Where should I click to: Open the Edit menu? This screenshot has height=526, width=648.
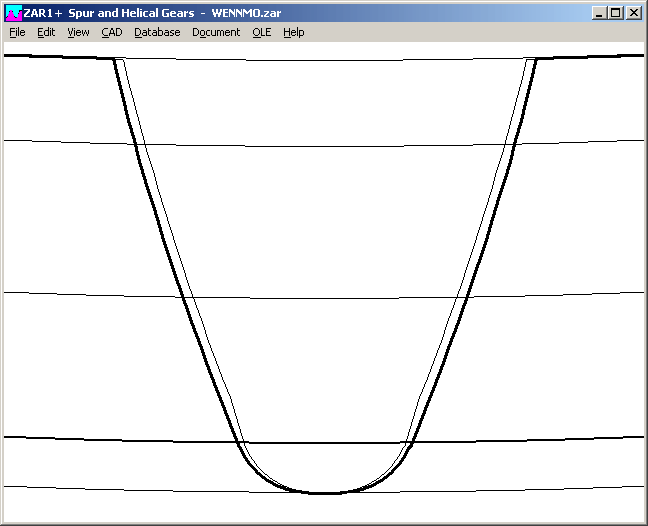pyautogui.click(x=46, y=32)
